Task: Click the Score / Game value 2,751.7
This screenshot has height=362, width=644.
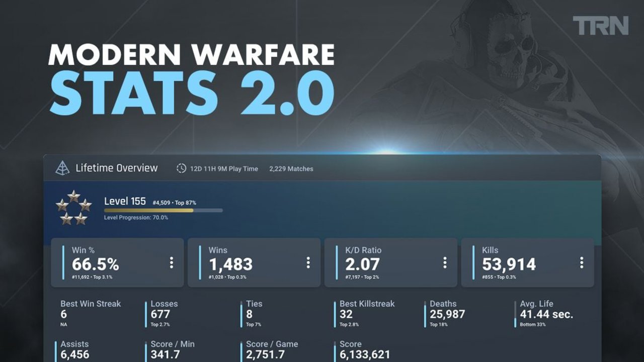Action: (265, 355)
